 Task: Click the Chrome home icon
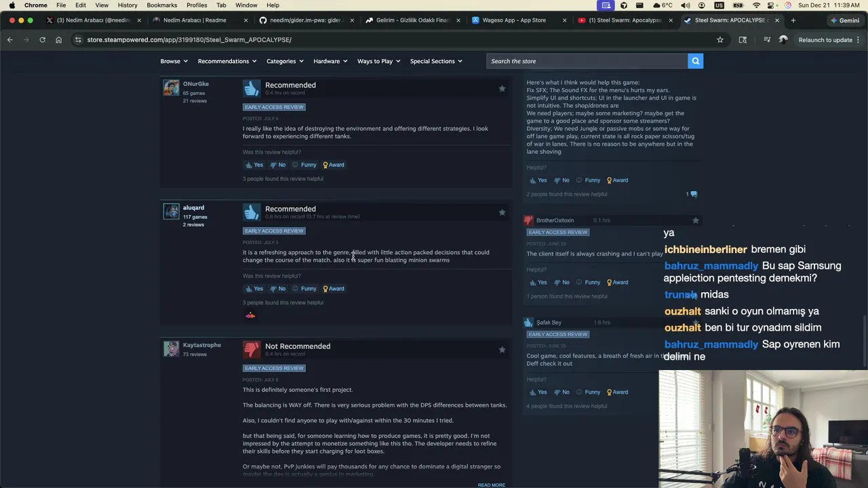tap(58, 40)
